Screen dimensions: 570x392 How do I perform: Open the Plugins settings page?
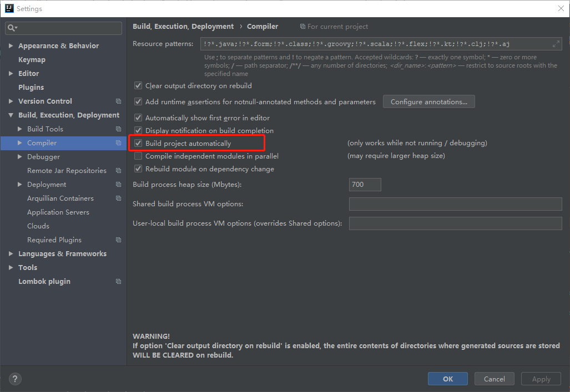click(x=31, y=87)
